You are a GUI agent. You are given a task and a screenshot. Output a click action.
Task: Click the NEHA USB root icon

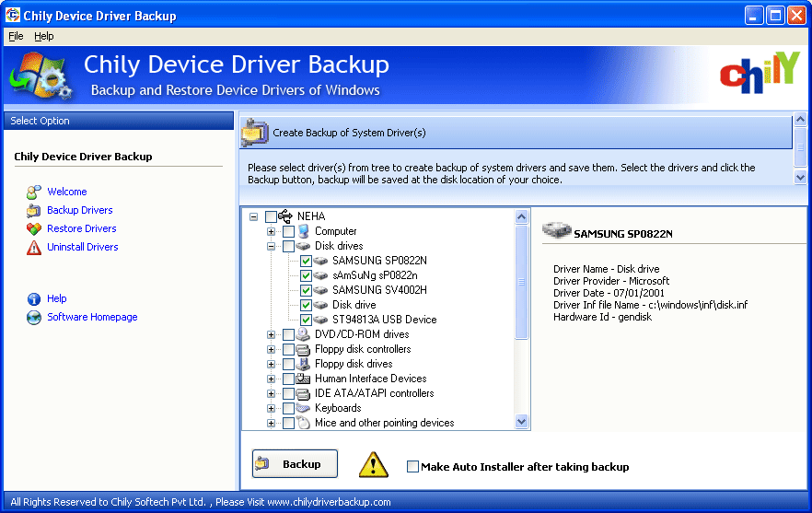pos(285,216)
